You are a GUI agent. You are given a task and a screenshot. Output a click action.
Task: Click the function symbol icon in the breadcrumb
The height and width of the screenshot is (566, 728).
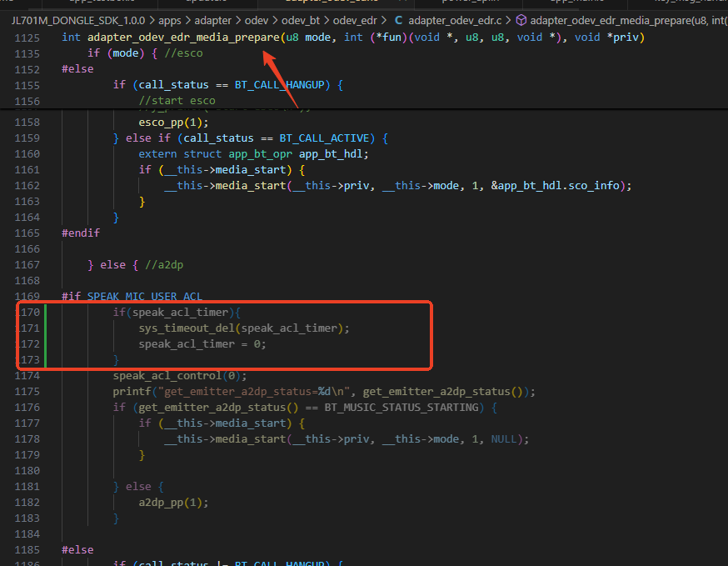point(521,21)
